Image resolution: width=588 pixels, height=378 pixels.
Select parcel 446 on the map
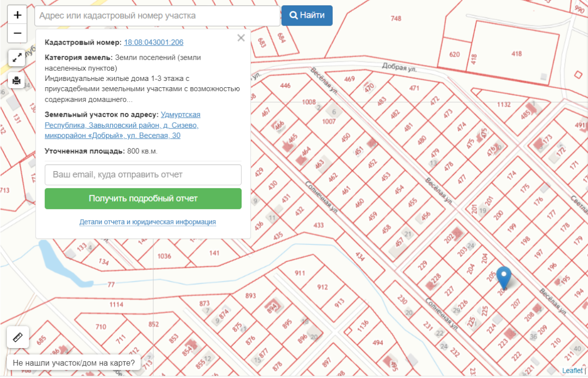click(285, 85)
